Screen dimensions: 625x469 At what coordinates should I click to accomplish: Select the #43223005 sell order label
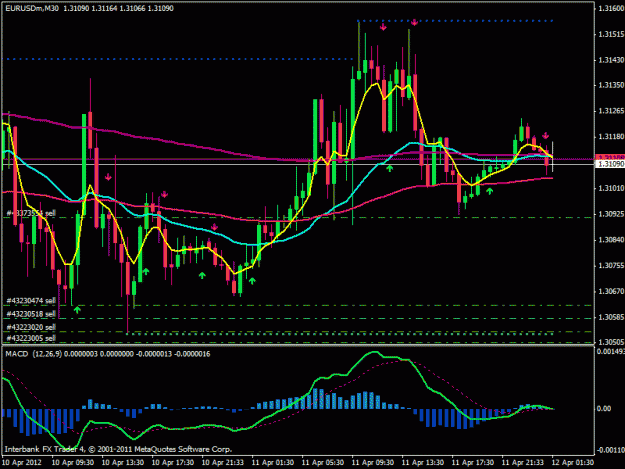pyautogui.click(x=31, y=338)
